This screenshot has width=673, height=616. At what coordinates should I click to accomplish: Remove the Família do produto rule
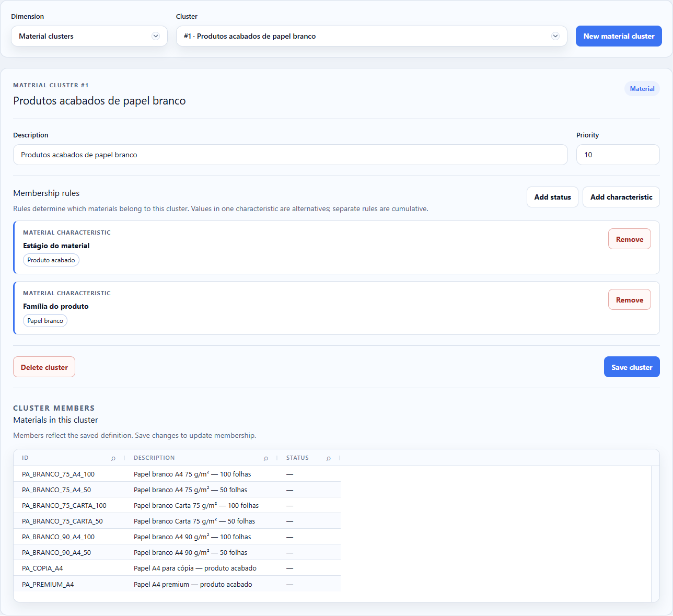tap(630, 299)
